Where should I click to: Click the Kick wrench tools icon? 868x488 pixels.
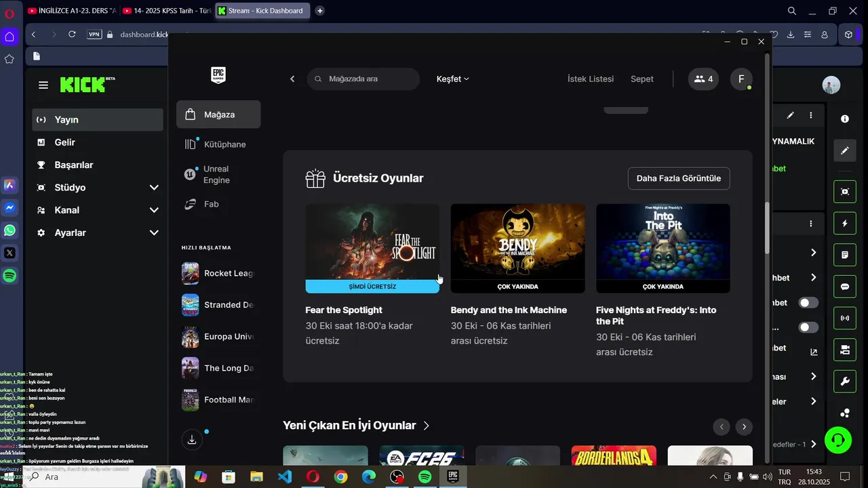845,382
